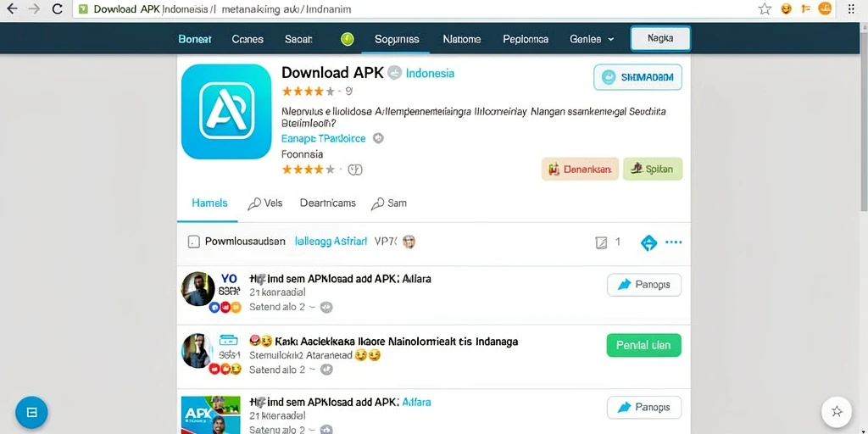This screenshot has width=868, height=434.
Task: Open the three-dot more options in list header
Action: tap(673, 242)
